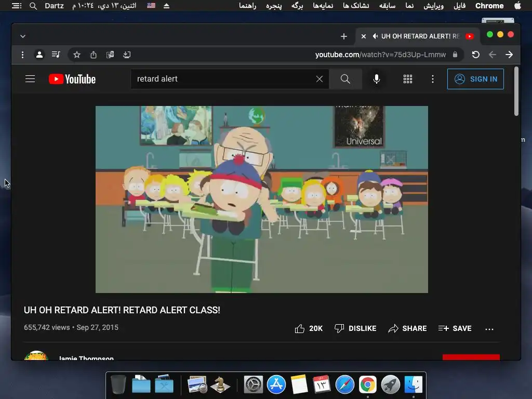Expand the tab search chevron

tap(23, 36)
